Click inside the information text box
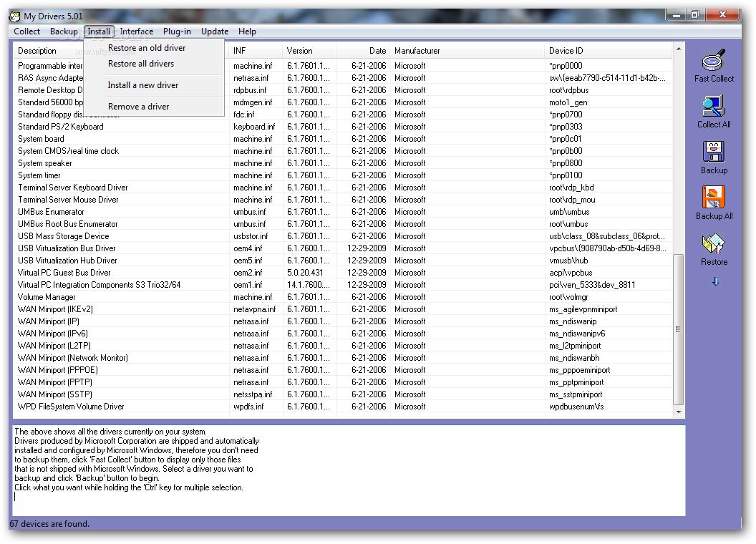Image resolution: width=756 pixels, height=544 pixels. 349,470
